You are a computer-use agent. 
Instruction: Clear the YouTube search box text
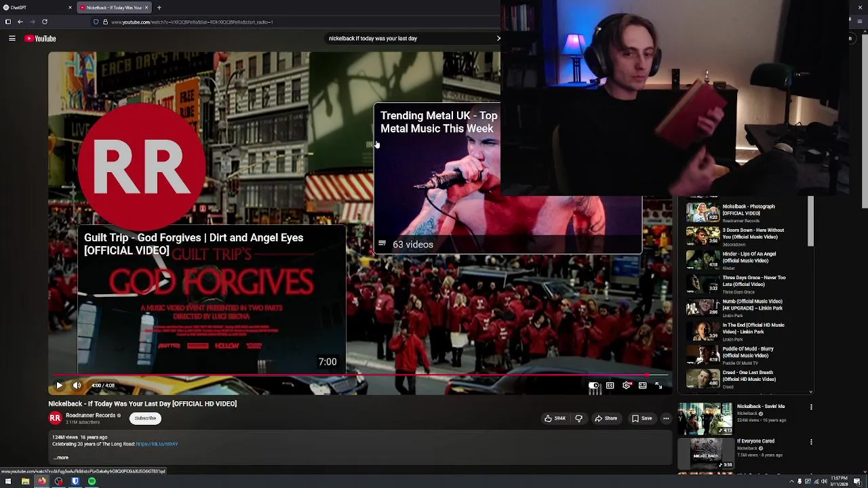(x=498, y=39)
